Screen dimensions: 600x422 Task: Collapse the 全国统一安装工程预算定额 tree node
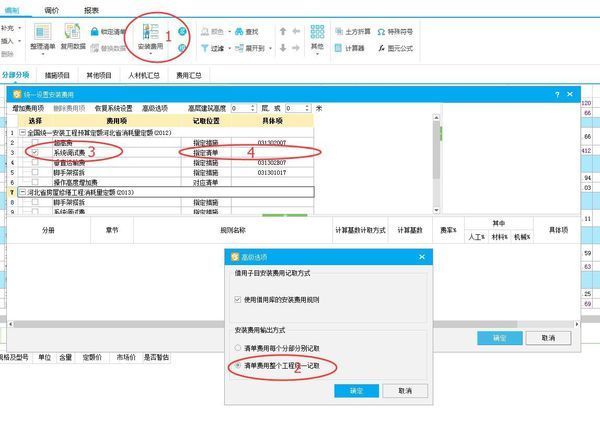23,132
